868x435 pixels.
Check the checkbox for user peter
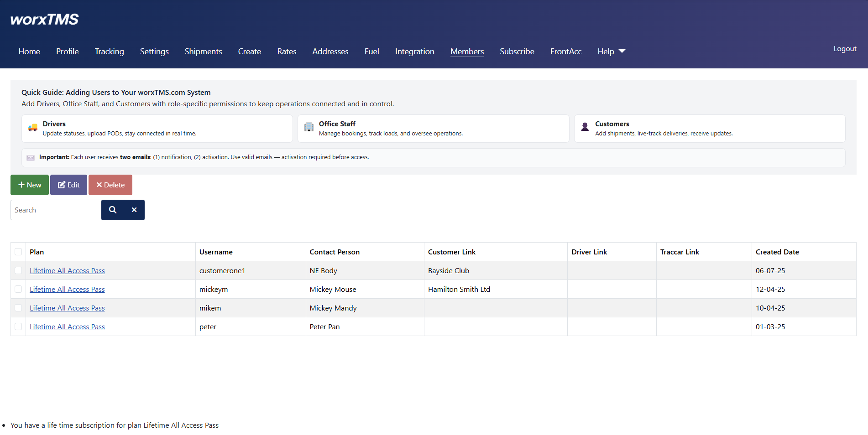[x=18, y=326]
